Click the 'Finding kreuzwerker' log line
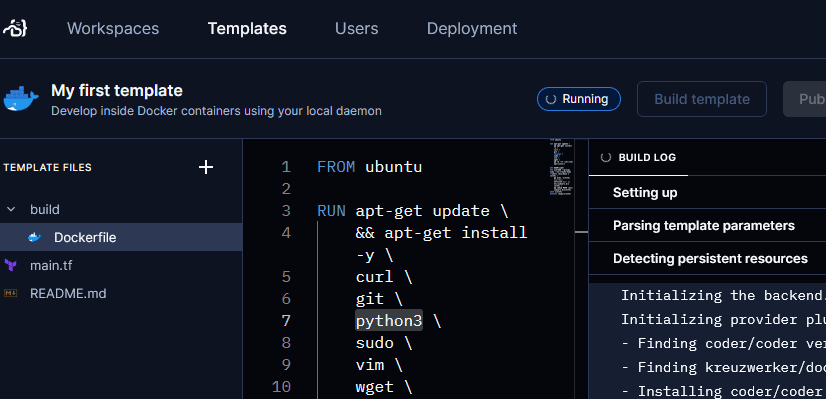The height and width of the screenshot is (399, 826). [723, 367]
